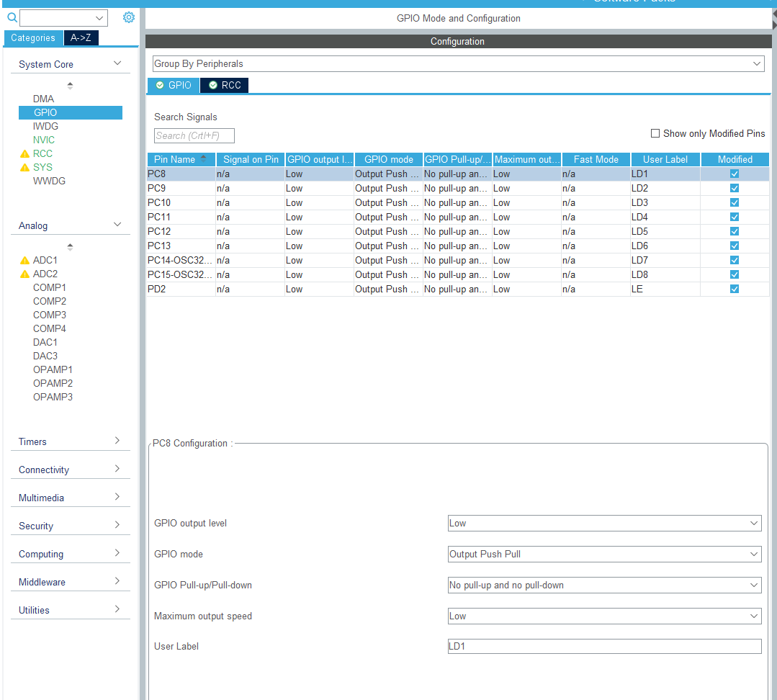Sort by Fast Mode column header

[x=596, y=160]
